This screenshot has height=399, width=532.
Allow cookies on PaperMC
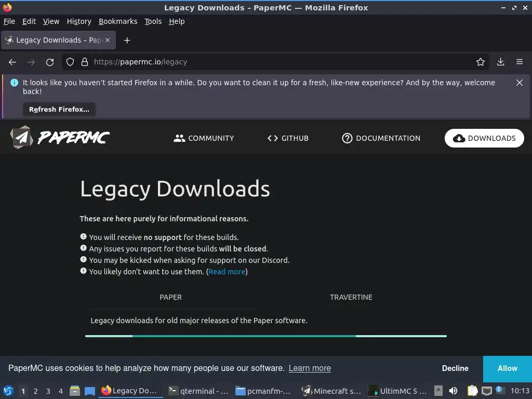click(x=507, y=368)
